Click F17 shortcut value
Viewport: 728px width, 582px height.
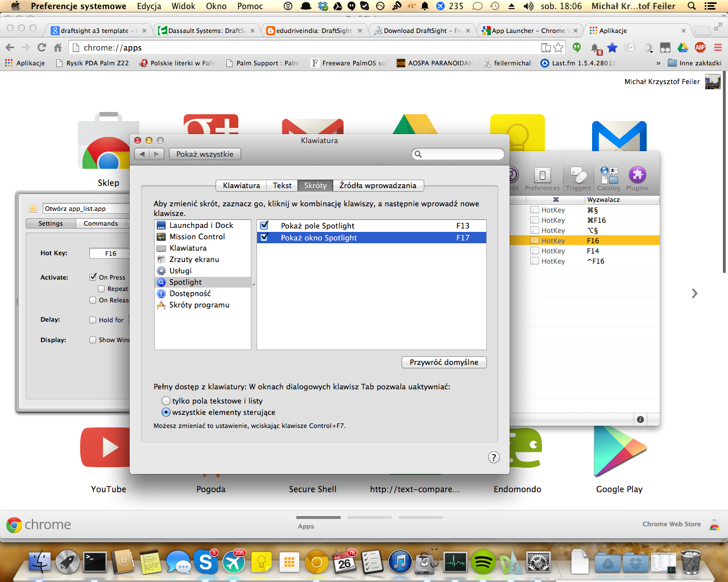coord(463,238)
